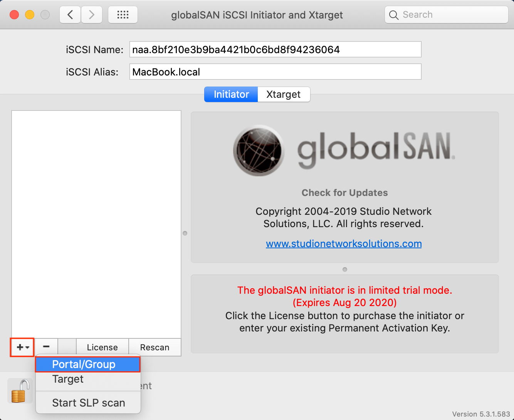Viewport: 514px width, 420px height.
Task: Click the minus remove button
Action: [46, 347]
